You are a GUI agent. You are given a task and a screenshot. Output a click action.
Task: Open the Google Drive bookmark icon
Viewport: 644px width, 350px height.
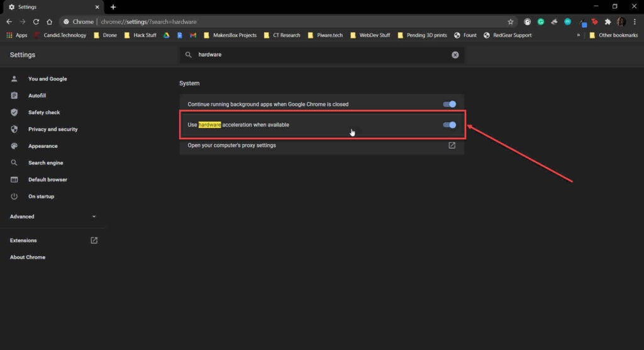[x=166, y=35]
